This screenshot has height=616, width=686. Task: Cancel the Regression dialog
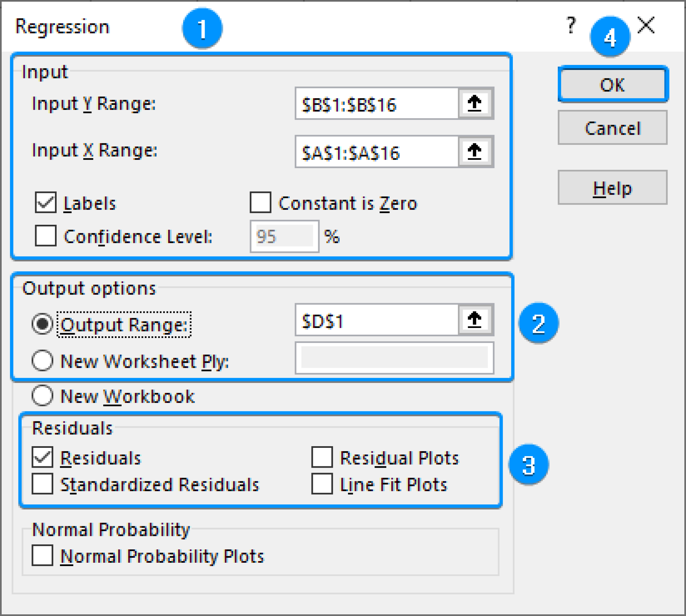click(x=613, y=128)
